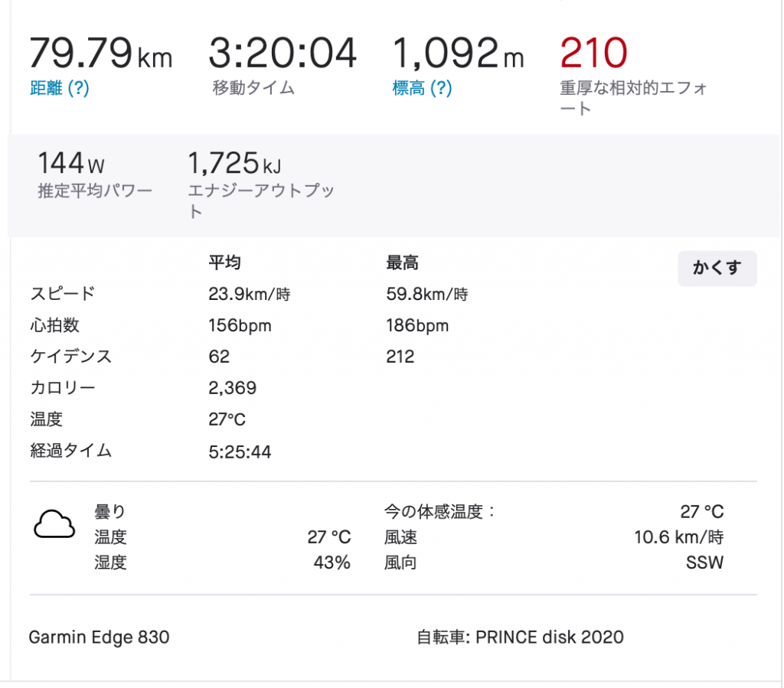Click the 重厚な相対的エフォート label
Image resolution: width=784 pixels, height=688 pixels.
(x=633, y=98)
